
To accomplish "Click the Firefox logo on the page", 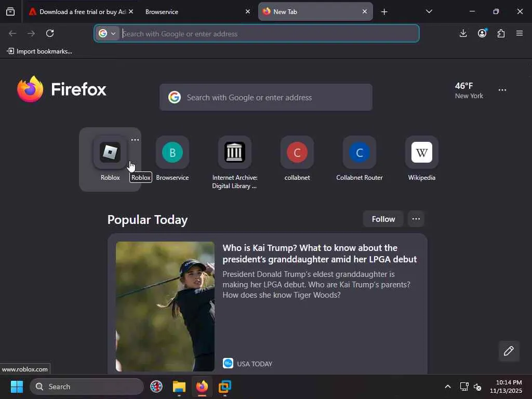I will coord(62,89).
